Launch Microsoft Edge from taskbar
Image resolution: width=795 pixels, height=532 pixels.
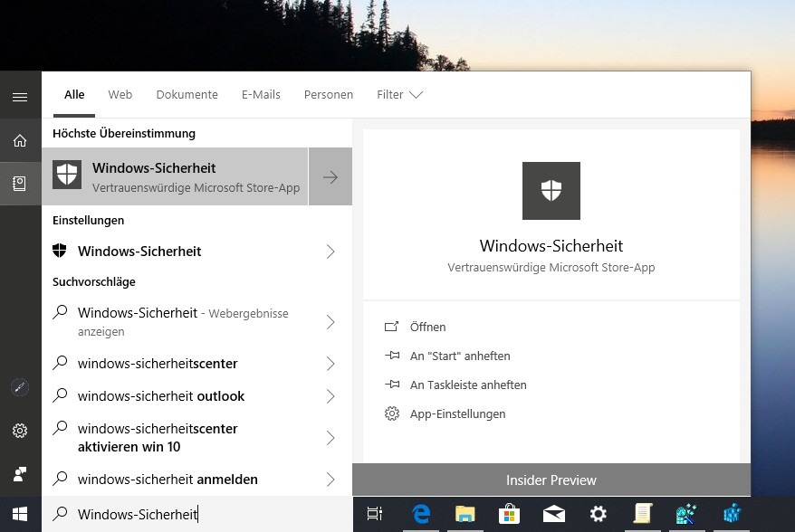pyautogui.click(x=421, y=514)
